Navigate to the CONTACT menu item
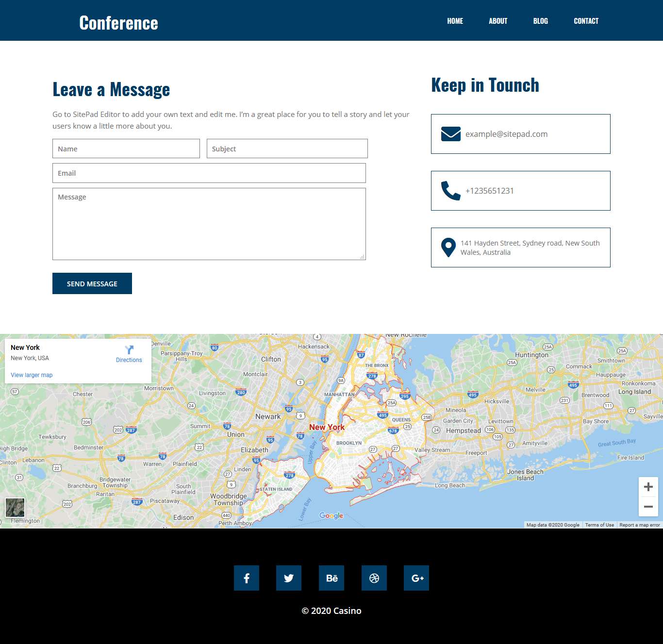The image size is (663, 644). [x=586, y=21]
